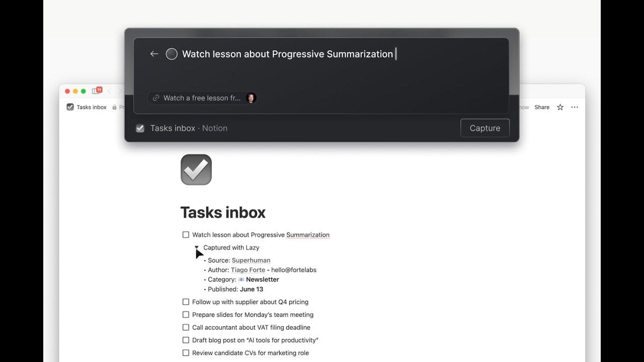Image resolution: width=644 pixels, height=362 pixels.
Task: Toggle the circle status of captured task
Action: tap(172, 54)
